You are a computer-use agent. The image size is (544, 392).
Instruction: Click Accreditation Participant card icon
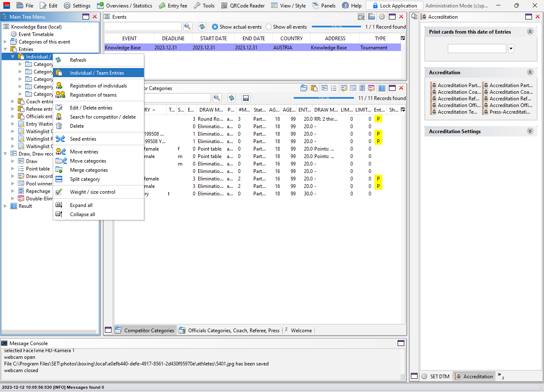click(434, 85)
